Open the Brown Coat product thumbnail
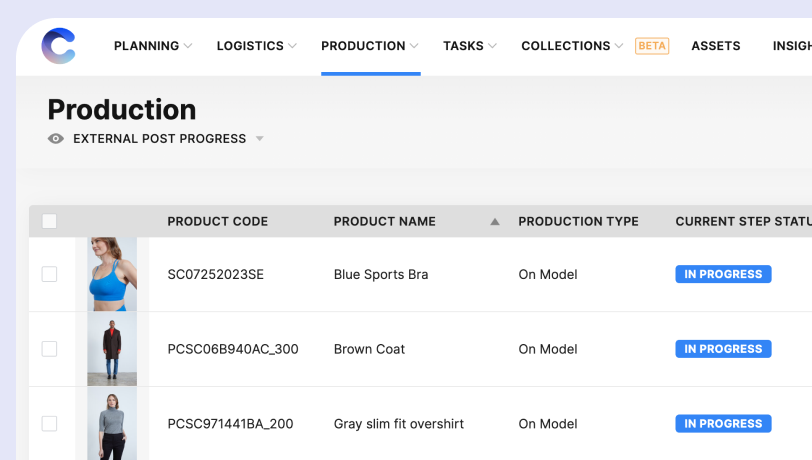Image resolution: width=812 pixels, height=460 pixels. (112, 349)
